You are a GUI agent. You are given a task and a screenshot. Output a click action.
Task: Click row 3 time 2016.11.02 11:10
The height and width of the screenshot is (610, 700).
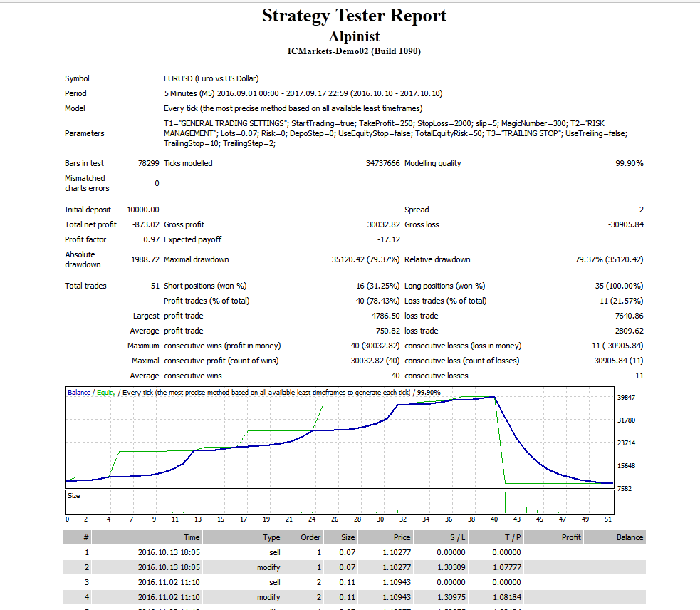[169, 582]
